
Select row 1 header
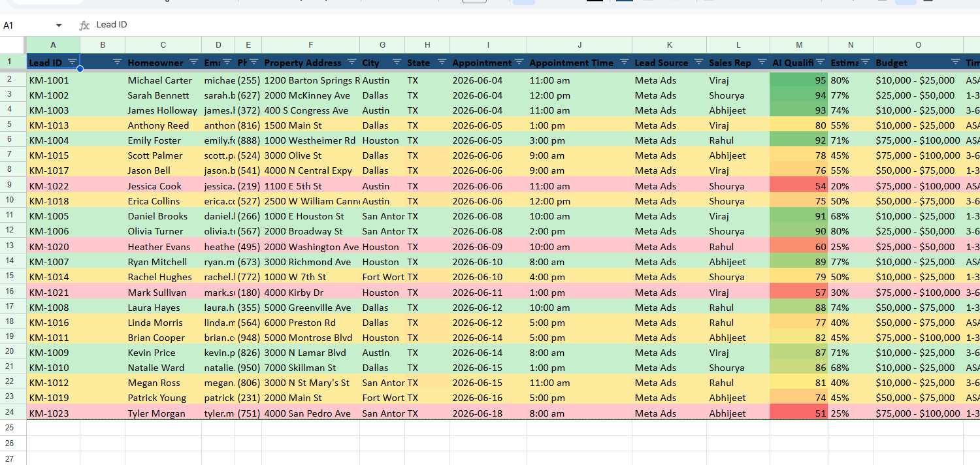click(x=10, y=62)
